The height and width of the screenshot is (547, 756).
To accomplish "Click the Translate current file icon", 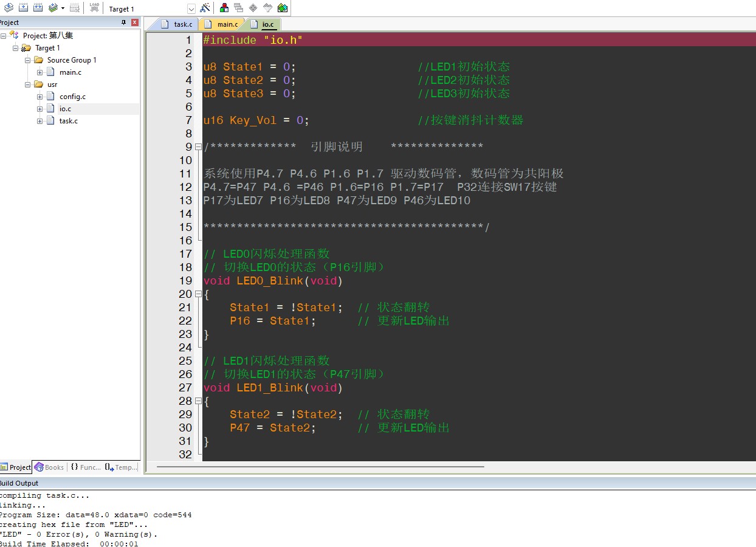I will point(9,8).
